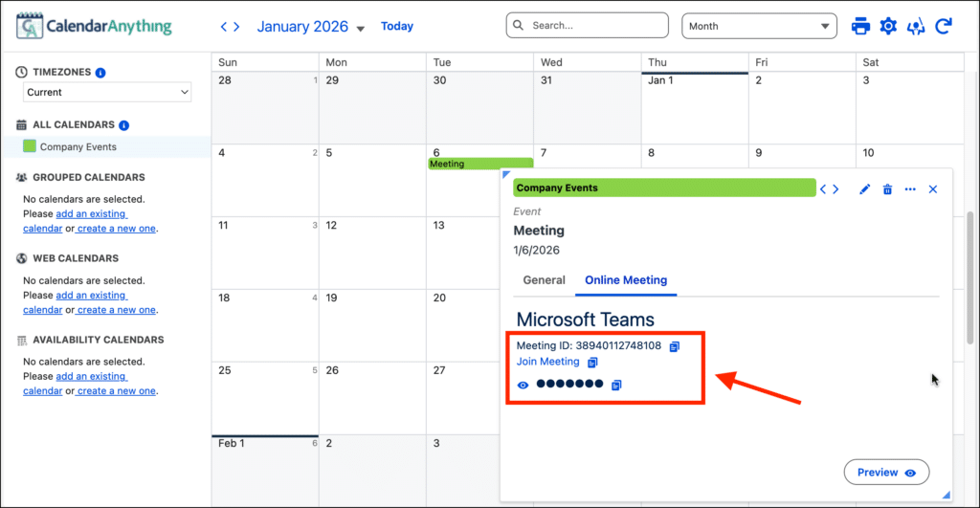Viewport: 980px width, 508px height.
Task: Refresh the calendar with reload icon
Action: [944, 26]
